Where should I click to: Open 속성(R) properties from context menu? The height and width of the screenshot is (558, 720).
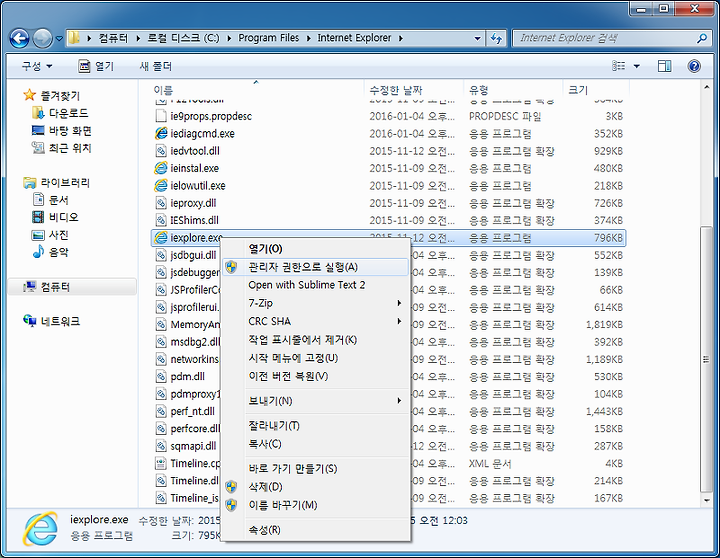pyautogui.click(x=315, y=530)
